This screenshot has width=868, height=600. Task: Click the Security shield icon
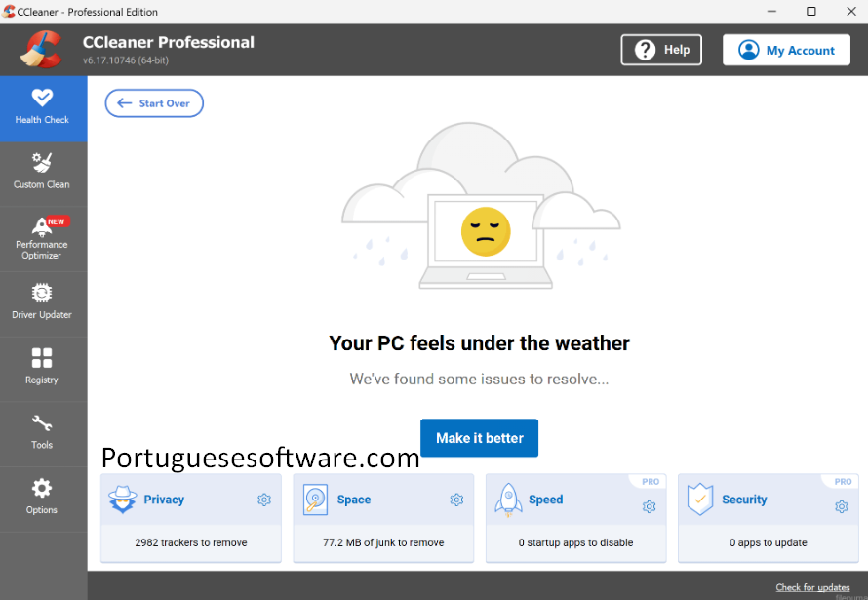click(700, 500)
